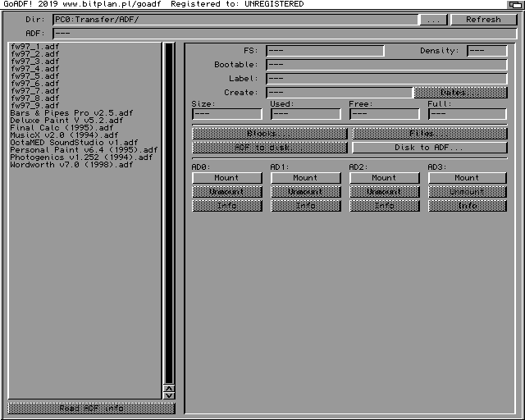The height and width of the screenshot is (420, 525).
Task: Select fw97_7.adf in the file list
Action: point(84,91)
